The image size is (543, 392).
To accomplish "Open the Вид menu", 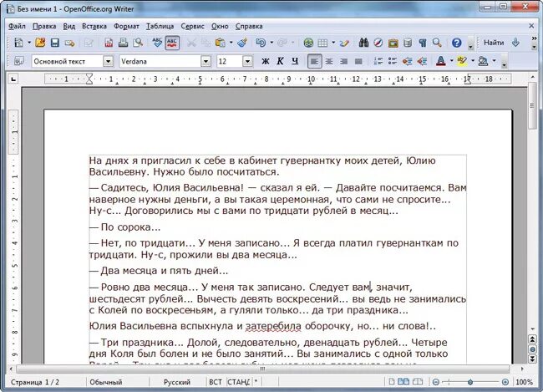I will tap(69, 27).
